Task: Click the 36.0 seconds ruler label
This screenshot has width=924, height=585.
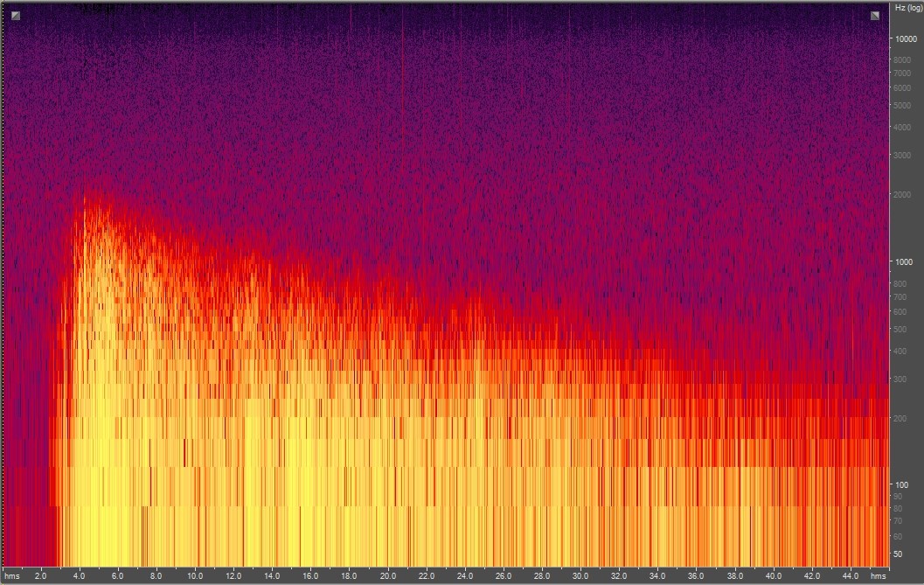Action: 696,576
